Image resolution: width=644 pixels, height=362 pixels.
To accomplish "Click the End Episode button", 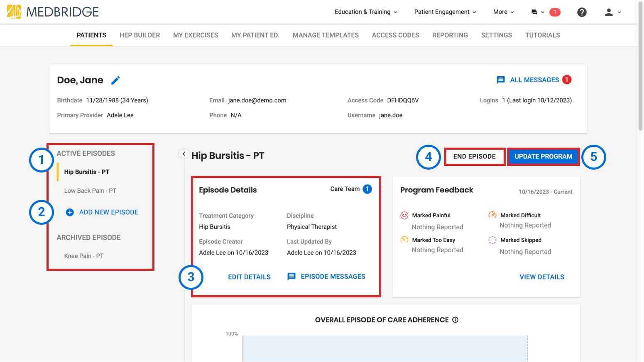I will coord(475,157).
